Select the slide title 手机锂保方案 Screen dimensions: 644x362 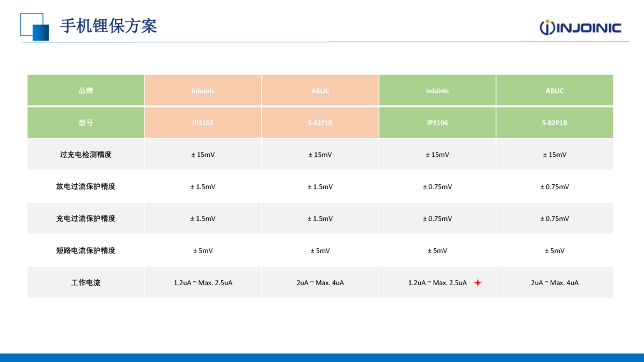[108, 26]
